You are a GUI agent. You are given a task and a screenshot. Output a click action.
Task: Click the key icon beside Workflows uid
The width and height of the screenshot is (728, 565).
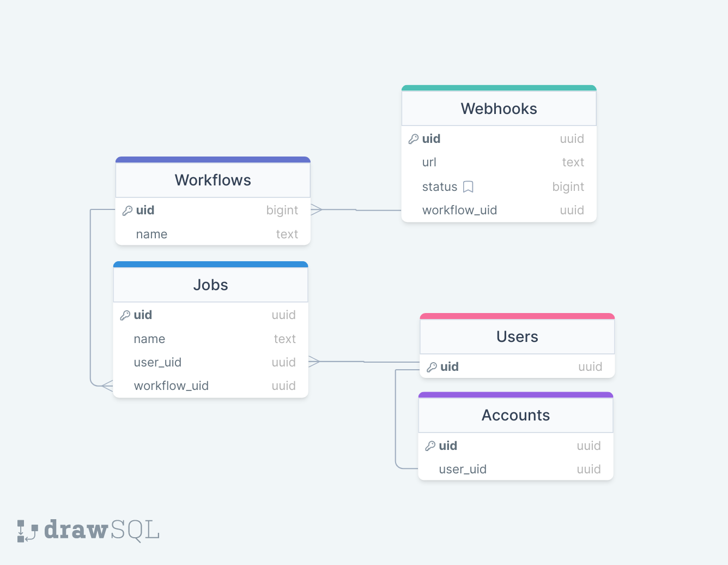[x=128, y=211]
